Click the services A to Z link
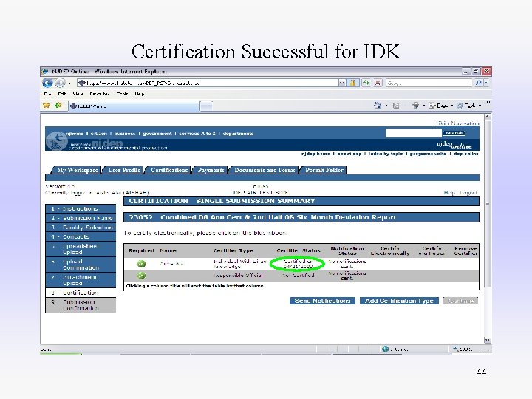Screen dimensions: 532x399 pyautogui.click(x=197, y=134)
